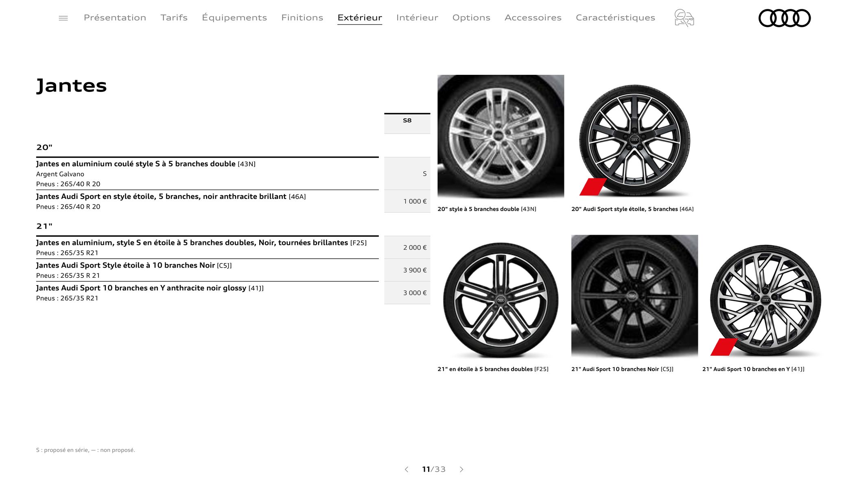Click the 20" 5 branches double wheel image

[501, 137]
